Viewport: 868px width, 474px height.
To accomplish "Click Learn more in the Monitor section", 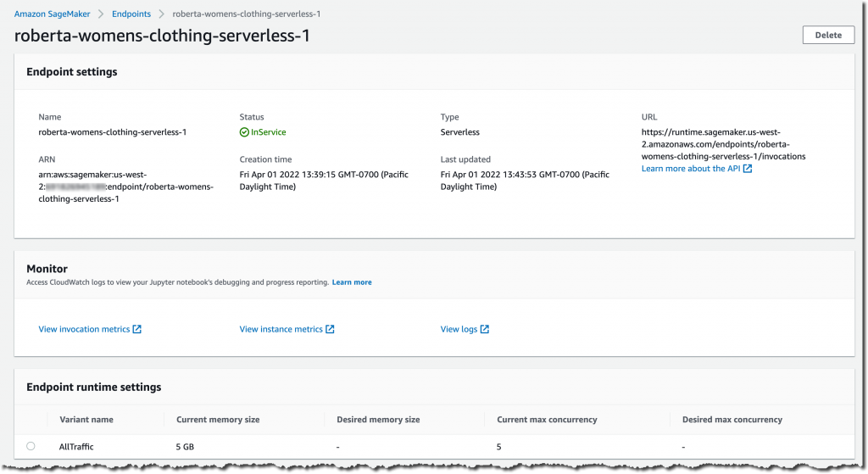I will click(352, 282).
